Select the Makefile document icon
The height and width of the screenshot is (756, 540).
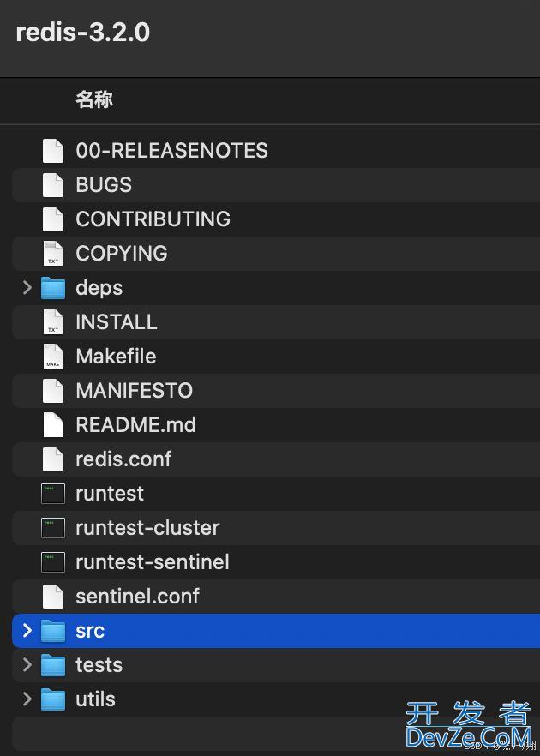(x=53, y=357)
